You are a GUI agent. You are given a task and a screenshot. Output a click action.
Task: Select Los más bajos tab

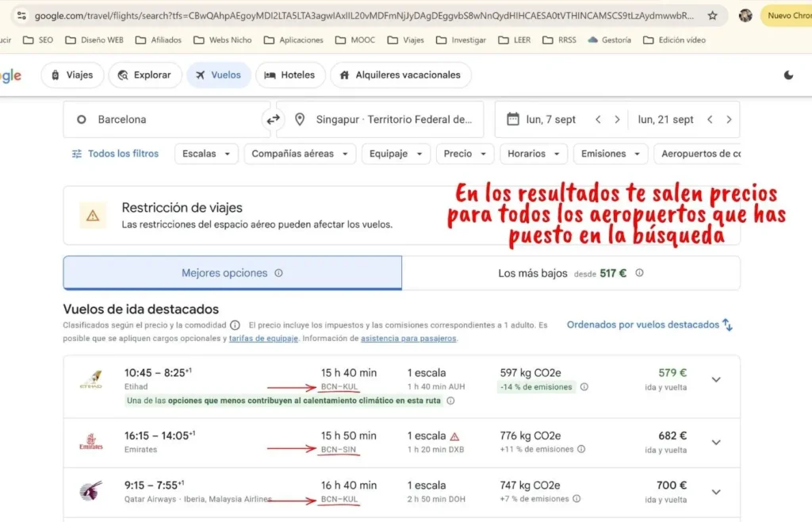click(571, 273)
